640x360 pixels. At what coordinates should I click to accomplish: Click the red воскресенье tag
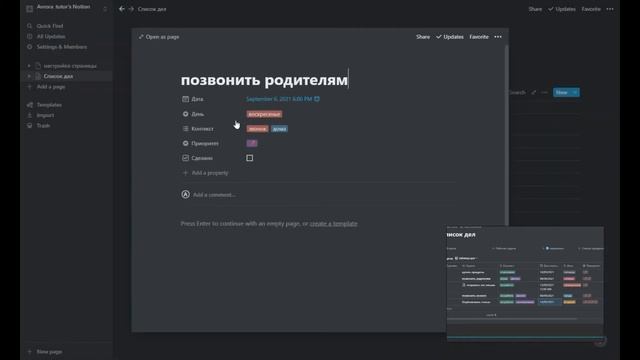point(264,114)
